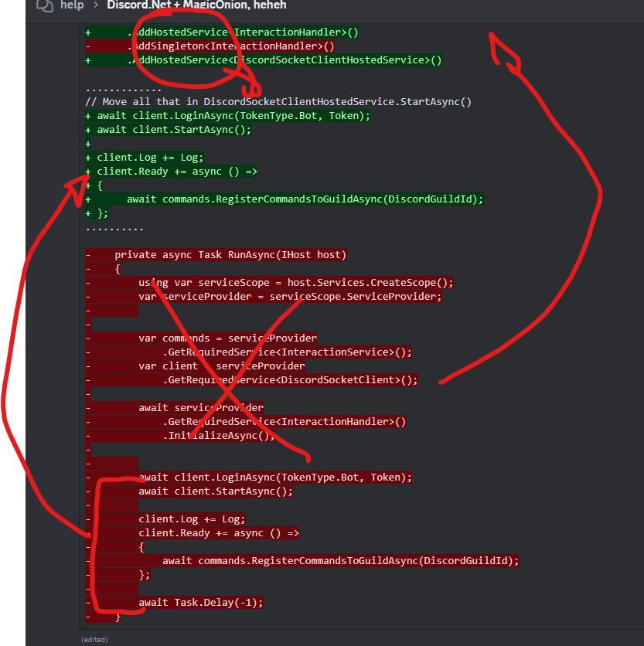The height and width of the screenshot is (646, 644).
Task: Click the red removed client.LoginAsync line
Action: [249, 478]
